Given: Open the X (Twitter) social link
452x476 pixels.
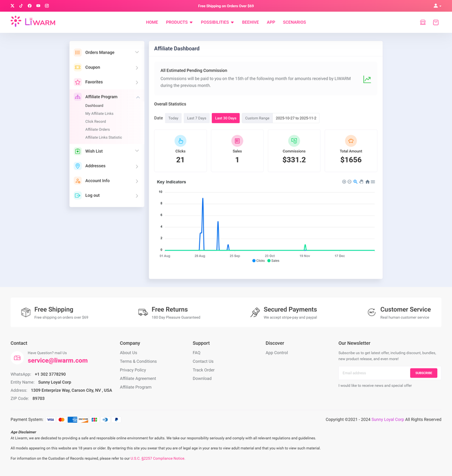Looking at the screenshot, I should click(x=12, y=6).
